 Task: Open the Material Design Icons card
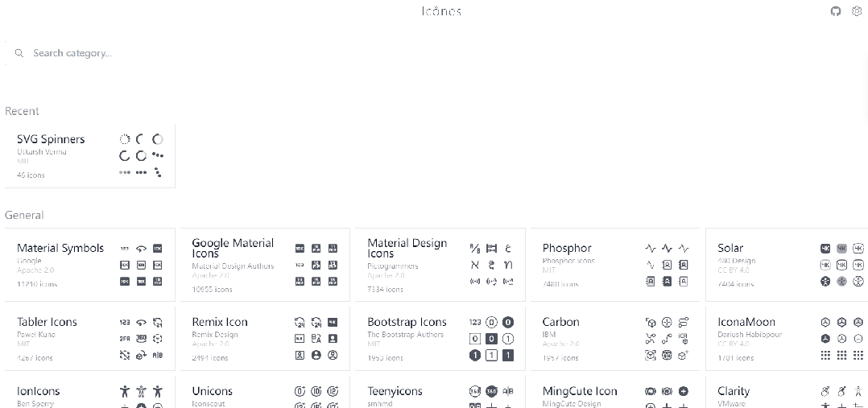click(x=440, y=265)
